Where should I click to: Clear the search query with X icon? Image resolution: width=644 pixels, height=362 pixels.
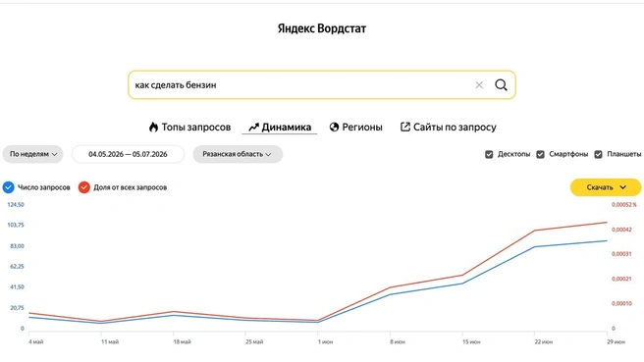pos(479,85)
